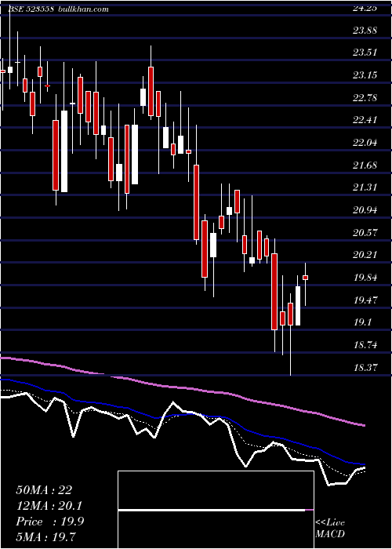
Task: Select the 5MA : 19.7 readout
Action: pos(45,536)
